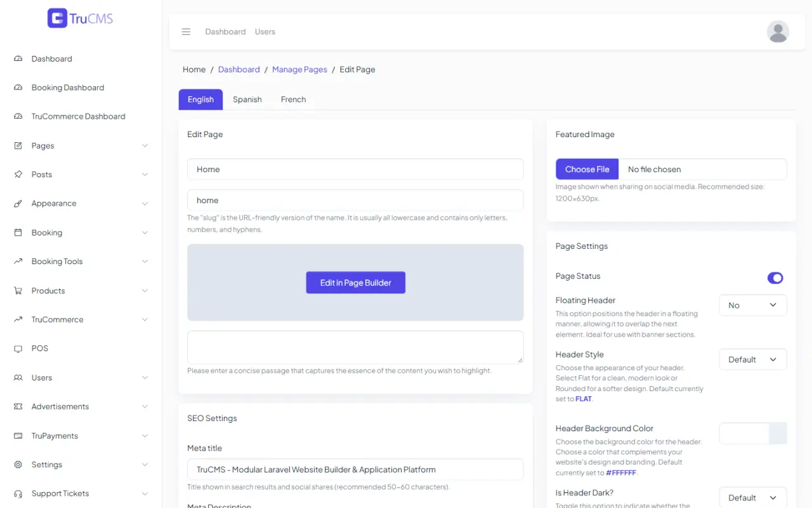Open the Floating Header dropdown
Viewport: 812px width, 508px height.
pos(752,305)
